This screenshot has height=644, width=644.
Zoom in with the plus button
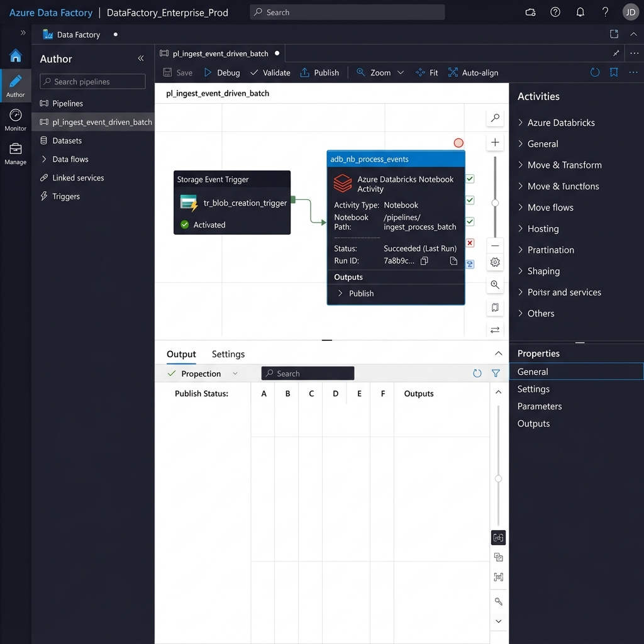tap(495, 142)
